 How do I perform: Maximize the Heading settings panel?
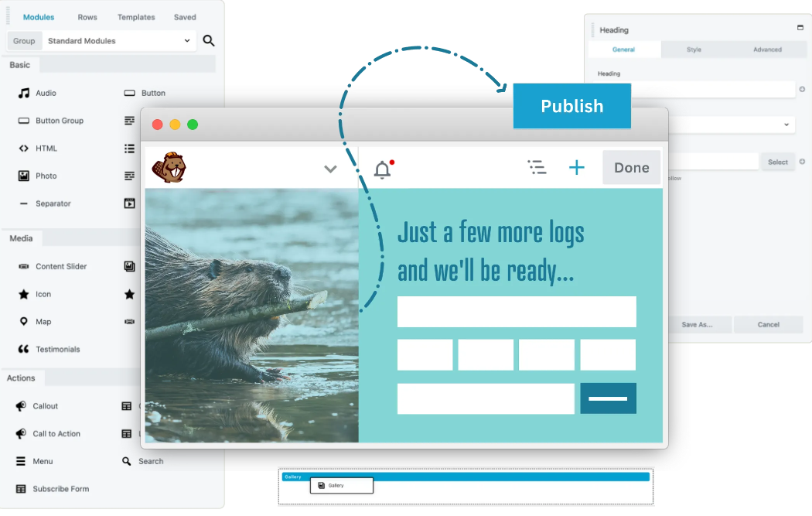coord(800,27)
